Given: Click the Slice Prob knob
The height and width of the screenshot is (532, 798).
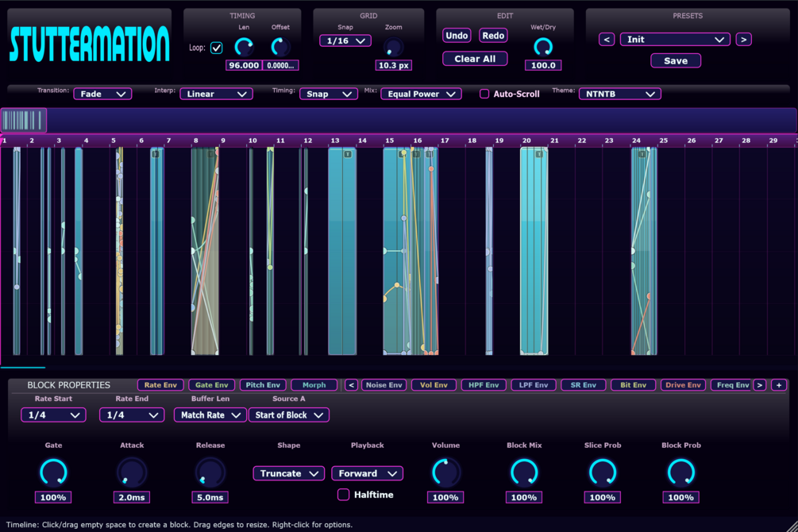Looking at the screenshot, I should coord(603,472).
